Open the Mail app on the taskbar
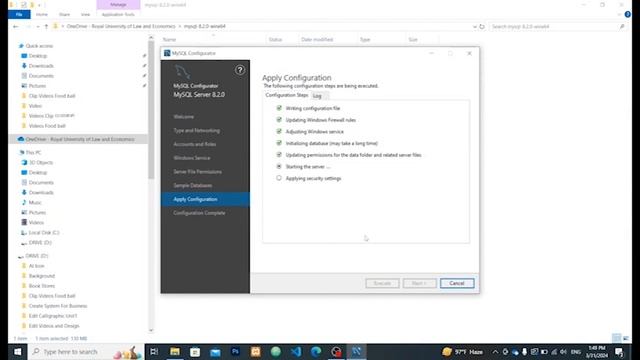Screen dimensions: 640x360 coord(215,351)
